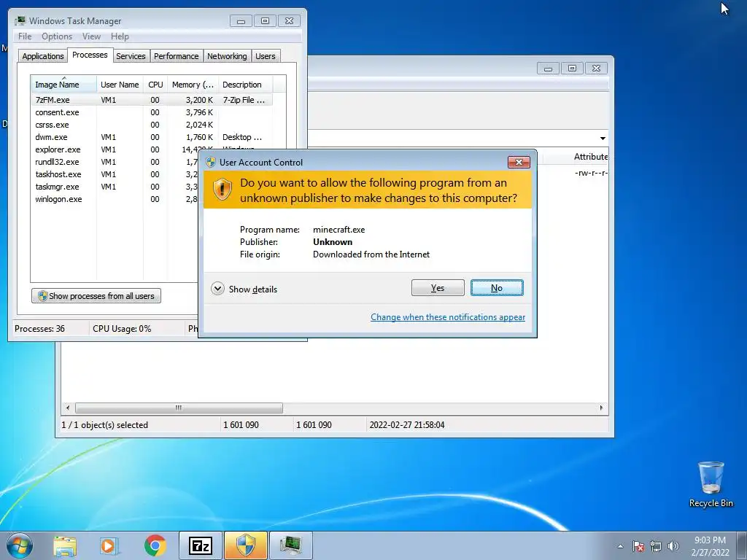Select the 7zFM.exe process row
This screenshot has height=560, width=747.
click(x=152, y=100)
